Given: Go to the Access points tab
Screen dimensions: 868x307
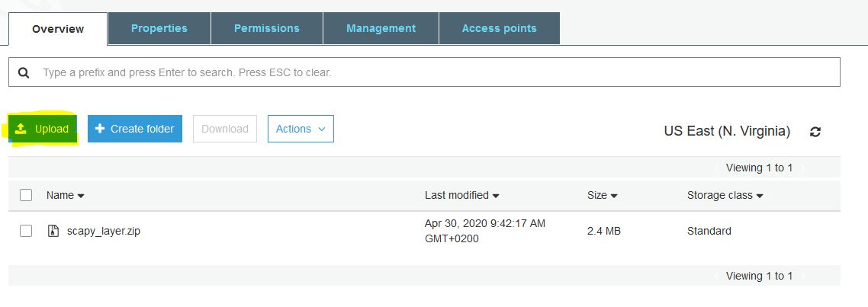Looking at the screenshot, I should (500, 28).
